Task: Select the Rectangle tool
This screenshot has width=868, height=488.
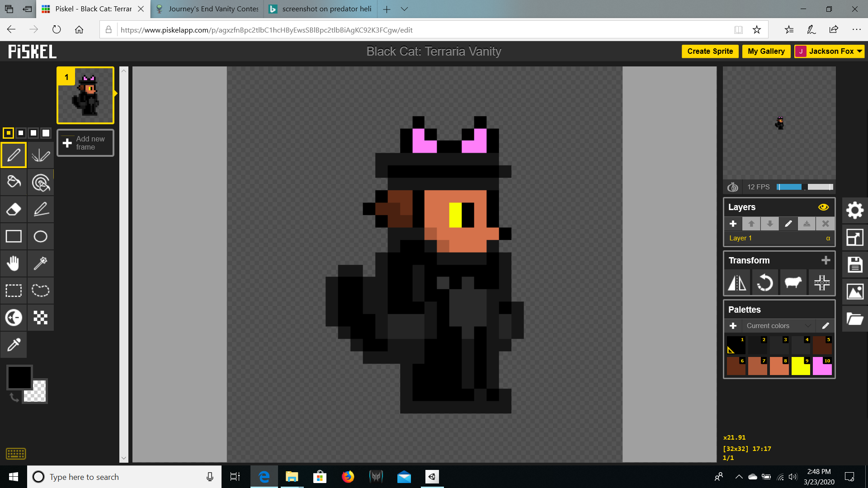Action: click(x=14, y=236)
